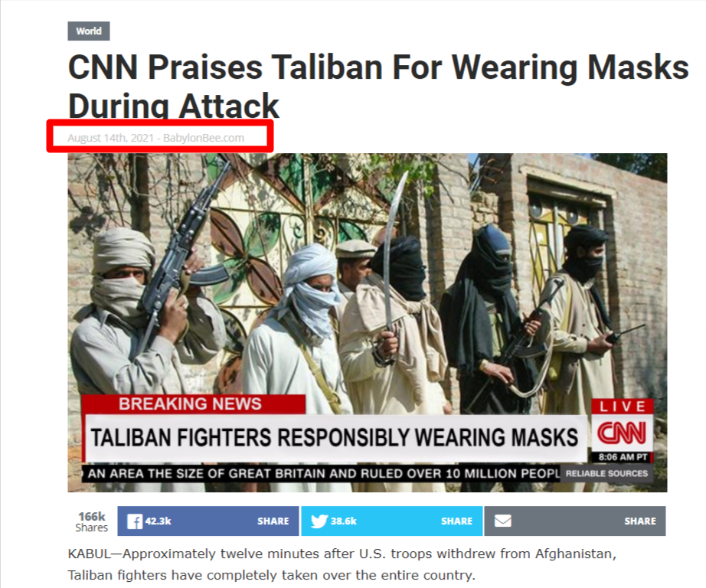Viewport: 706px width, 588px height.
Task: Click the RELIABLE SOURCES label in the ticker
Action: [606, 474]
